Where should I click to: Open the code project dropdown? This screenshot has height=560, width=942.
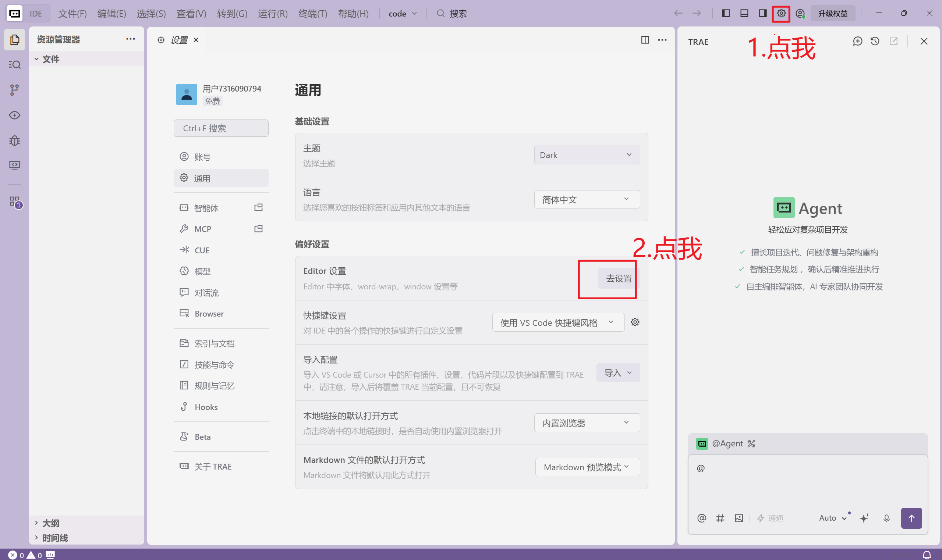403,14
